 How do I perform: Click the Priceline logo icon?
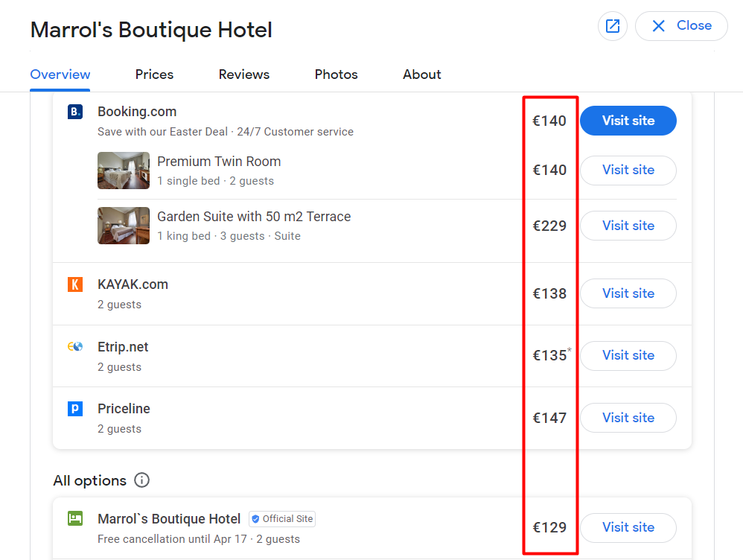click(75, 409)
